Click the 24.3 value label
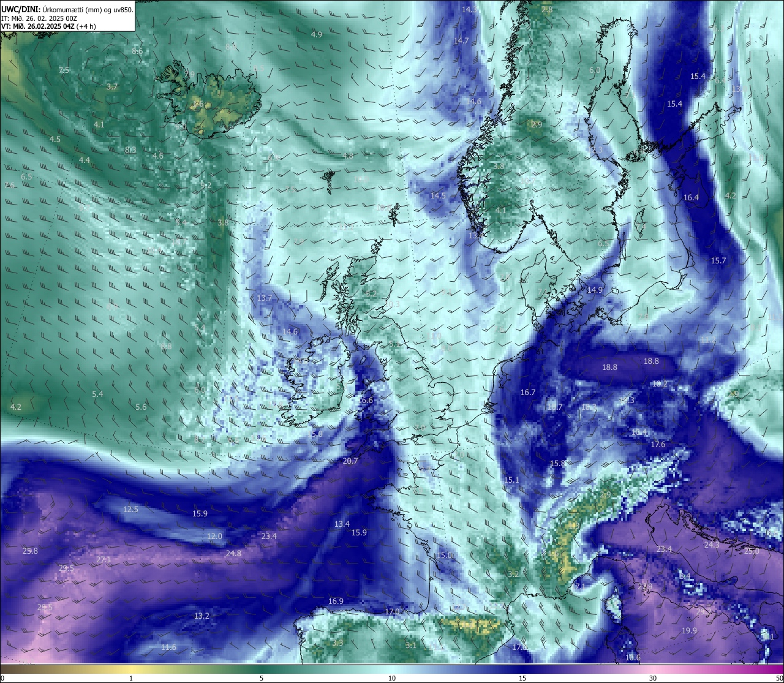The height and width of the screenshot is (683, 784). [x=712, y=545]
